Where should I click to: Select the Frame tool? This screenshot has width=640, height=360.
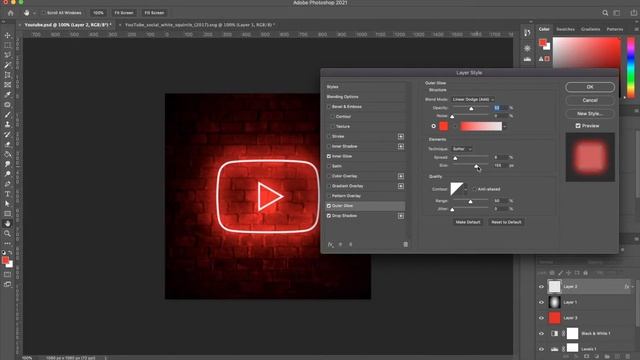pyautogui.click(x=7, y=85)
